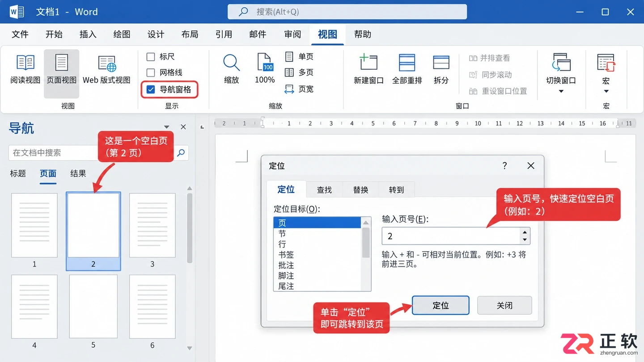Enable the gridlines (网格线) checkbox
This screenshot has width=644, height=362.
click(151, 72)
